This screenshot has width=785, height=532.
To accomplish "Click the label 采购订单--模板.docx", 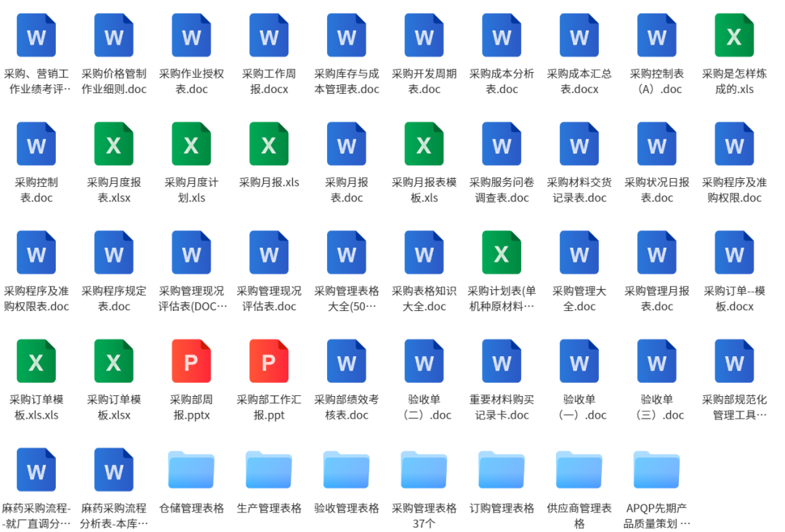I will (x=734, y=298).
